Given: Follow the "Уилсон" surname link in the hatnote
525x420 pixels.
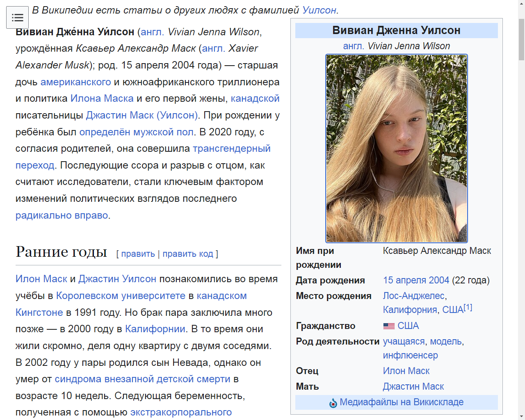Looking at the screenshot, I should pos(319,10).
